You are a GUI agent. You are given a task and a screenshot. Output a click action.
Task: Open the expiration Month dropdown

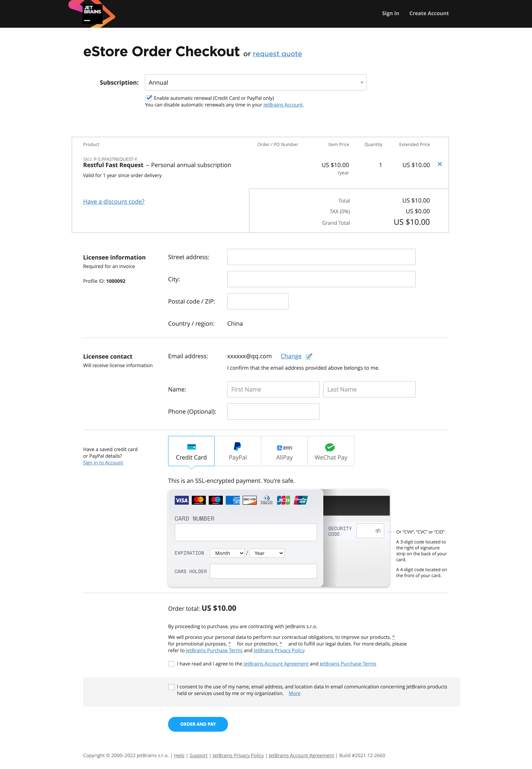(227, 553)
